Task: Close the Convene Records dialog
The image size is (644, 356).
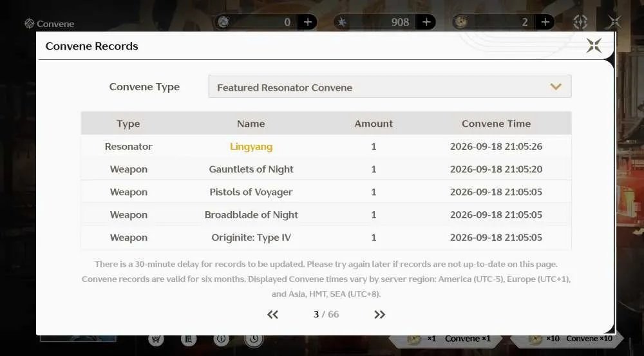Action: pos(594,46)
